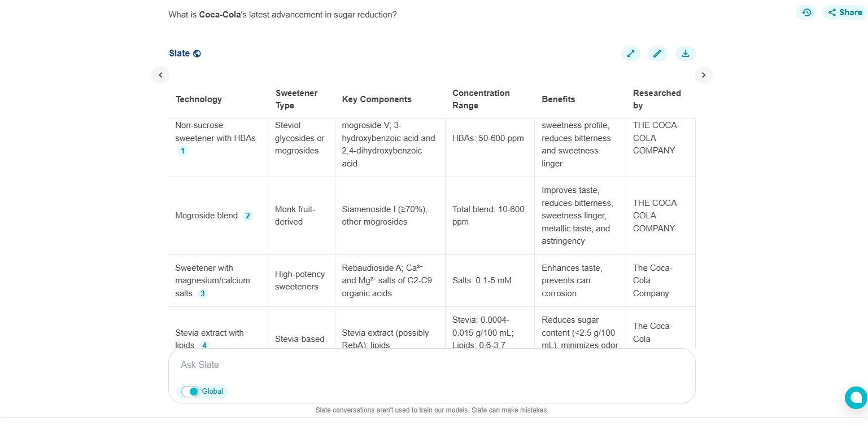The height and width of the screenshot is (426, 868).
Task: Click the globe icon next to Slate
Action: pyautogui.click(x=197, y=53)
